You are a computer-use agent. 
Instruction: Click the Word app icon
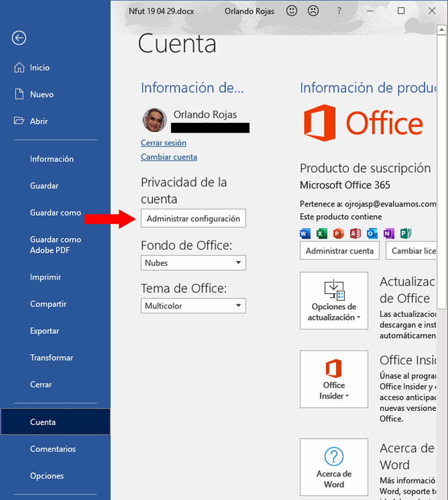(305, 234)
